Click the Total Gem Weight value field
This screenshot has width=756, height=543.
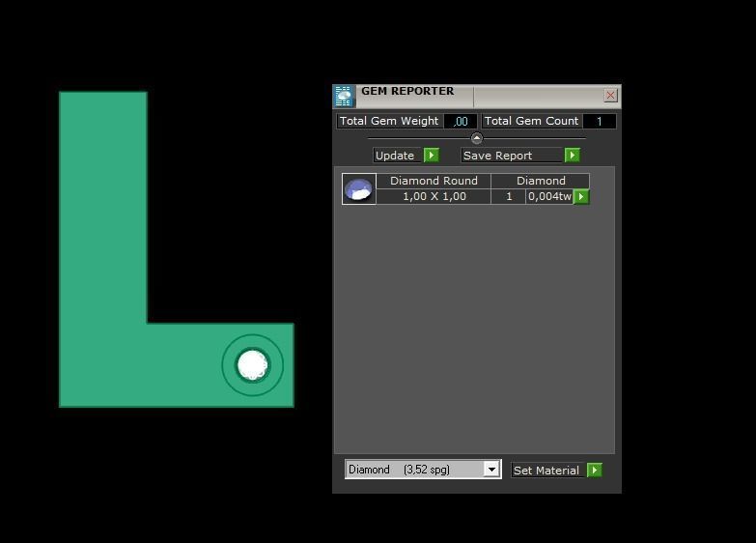[461, 121]
